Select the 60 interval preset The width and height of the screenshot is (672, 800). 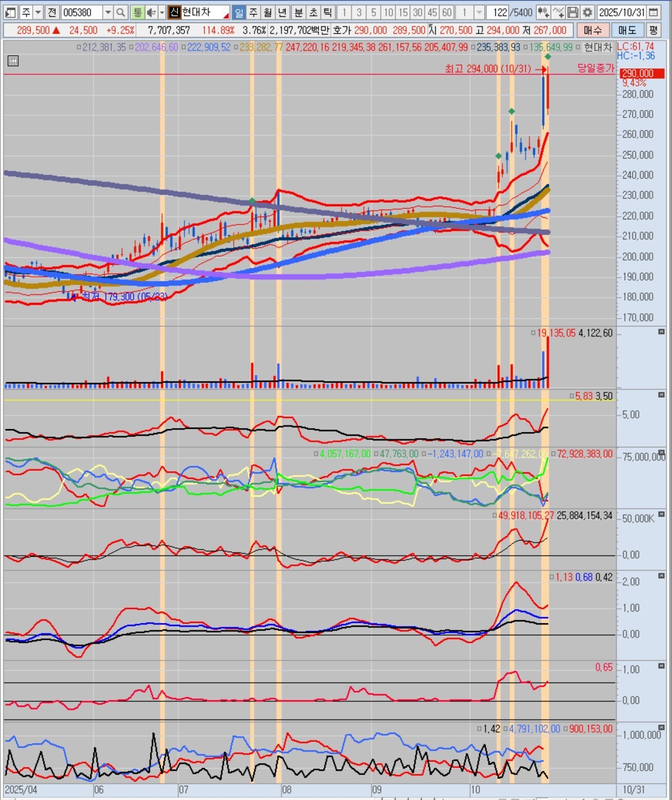point(447,12)
